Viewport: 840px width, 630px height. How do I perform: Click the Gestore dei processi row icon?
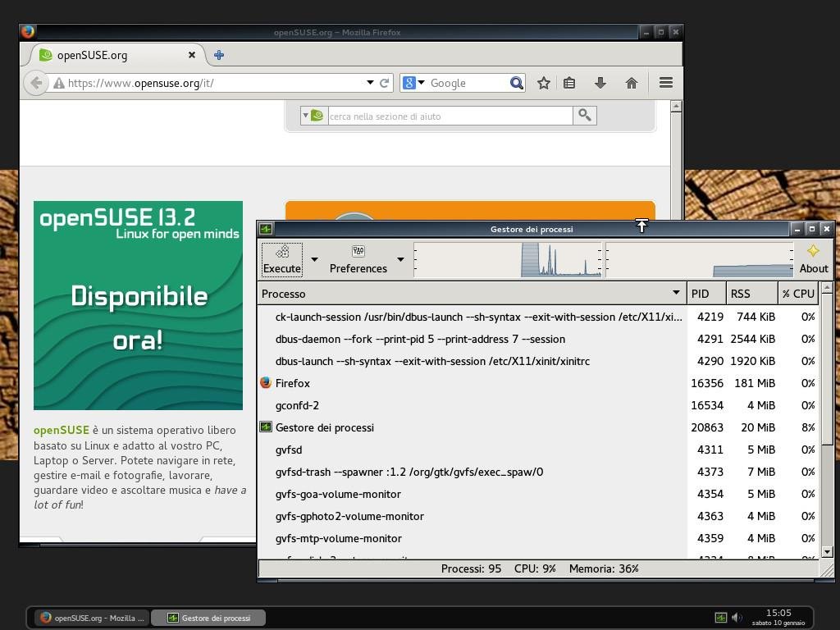point(266,427)
